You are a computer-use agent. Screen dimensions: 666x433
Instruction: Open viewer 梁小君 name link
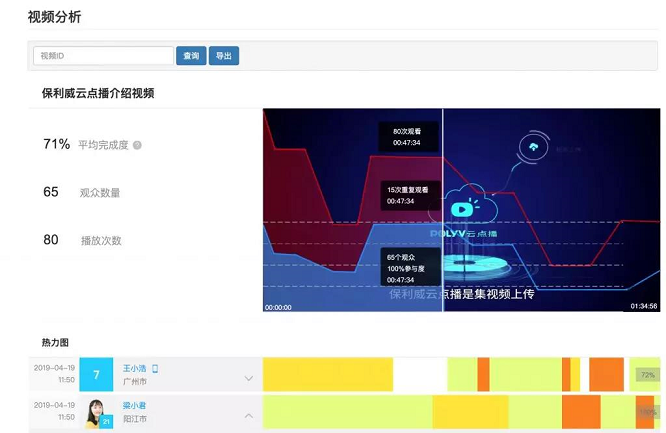click(133, 405)
